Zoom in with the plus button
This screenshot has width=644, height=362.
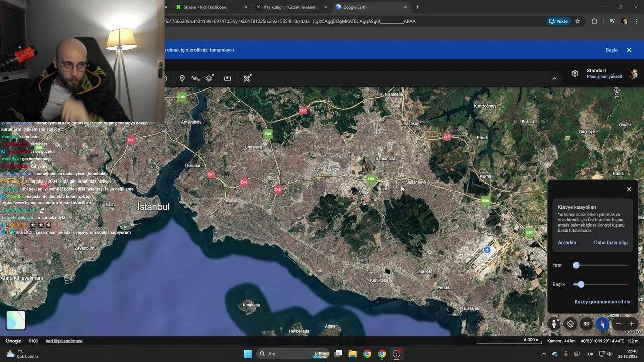point(632,324)
